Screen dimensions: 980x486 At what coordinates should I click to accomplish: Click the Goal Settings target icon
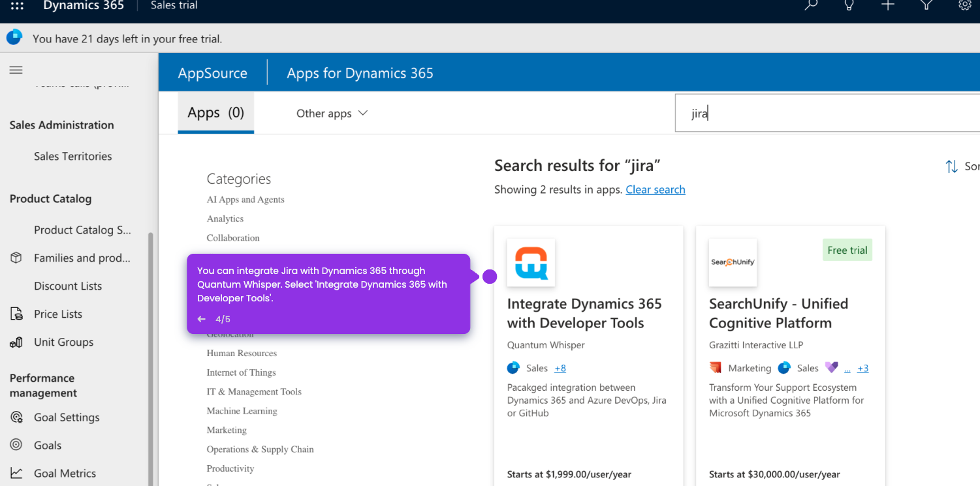[16, 417]
